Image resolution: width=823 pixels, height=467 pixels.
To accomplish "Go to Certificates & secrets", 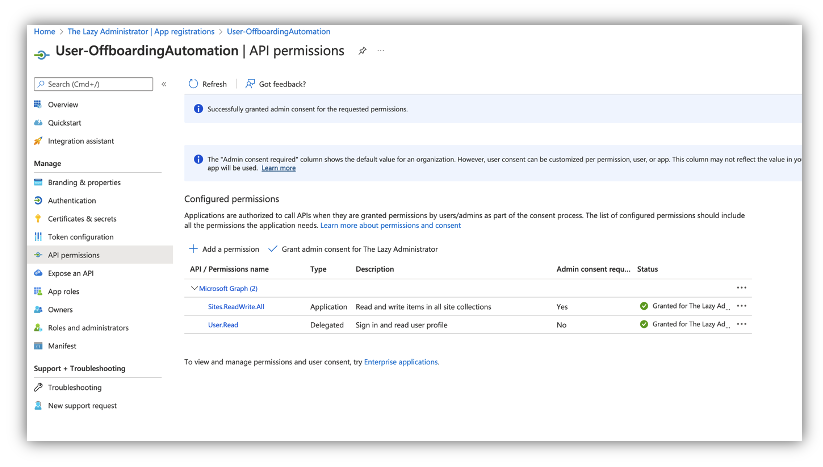I will [x=82, y=219].
